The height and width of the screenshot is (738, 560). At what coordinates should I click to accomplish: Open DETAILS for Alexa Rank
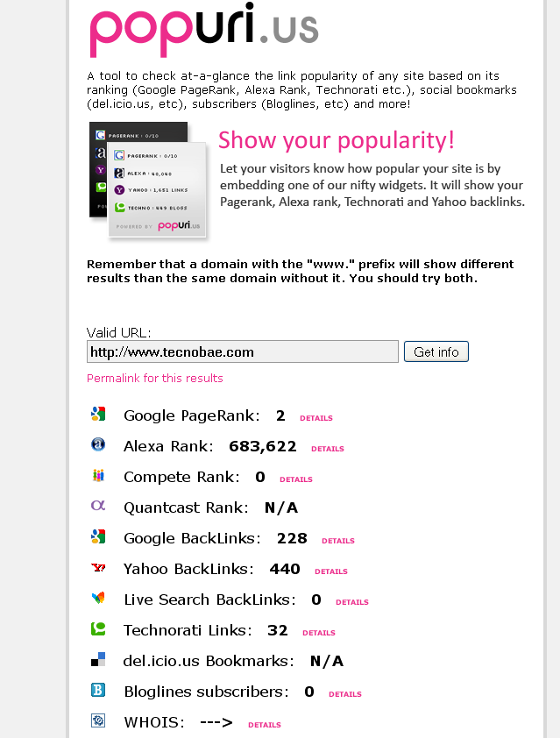point(328,449)
